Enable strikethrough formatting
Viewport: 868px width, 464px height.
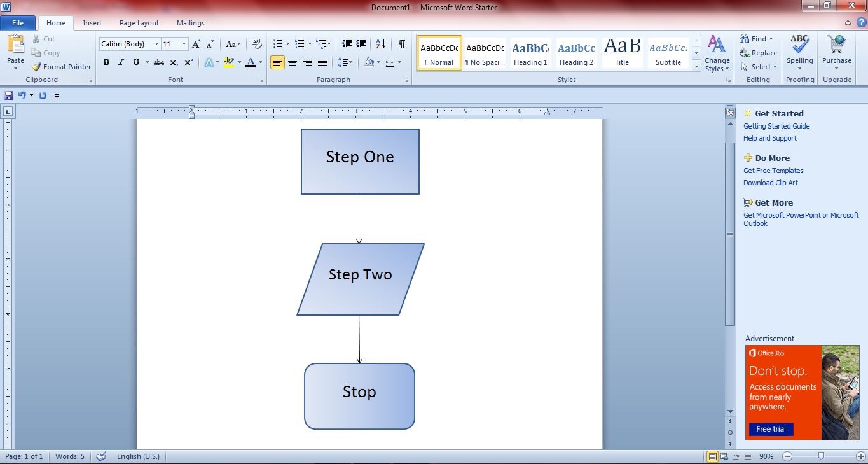[x=158, y=62]
